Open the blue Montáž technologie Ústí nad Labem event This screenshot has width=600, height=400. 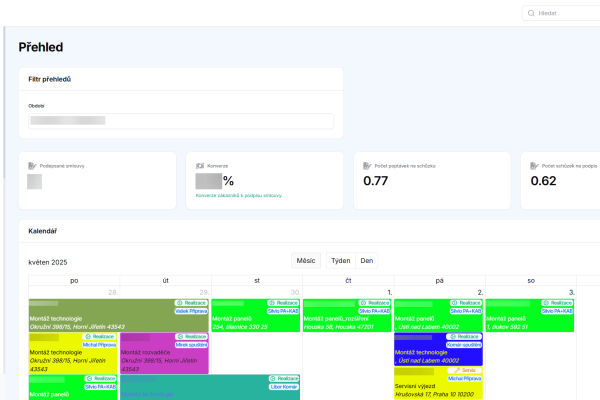point(439,349)
